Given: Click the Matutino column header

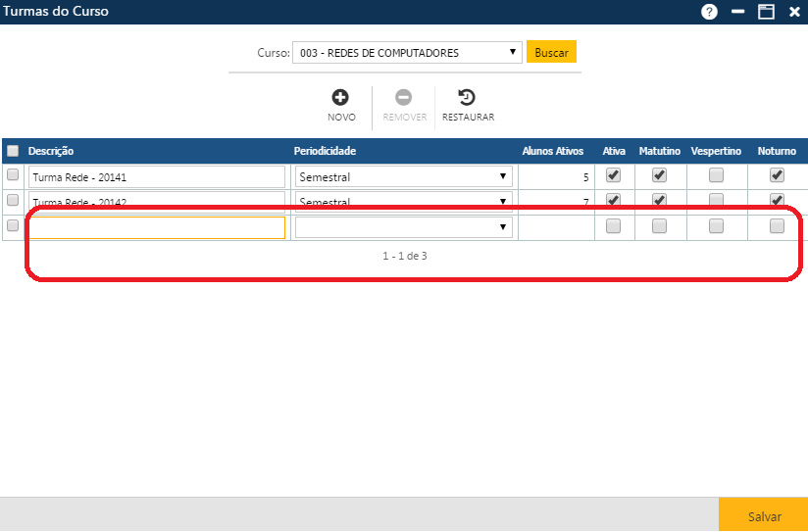Looking at the screenshot, I should [x=660, y=152].
